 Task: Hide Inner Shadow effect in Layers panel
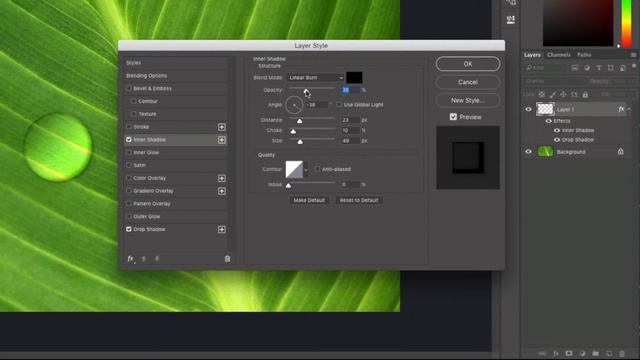(557, 131)
